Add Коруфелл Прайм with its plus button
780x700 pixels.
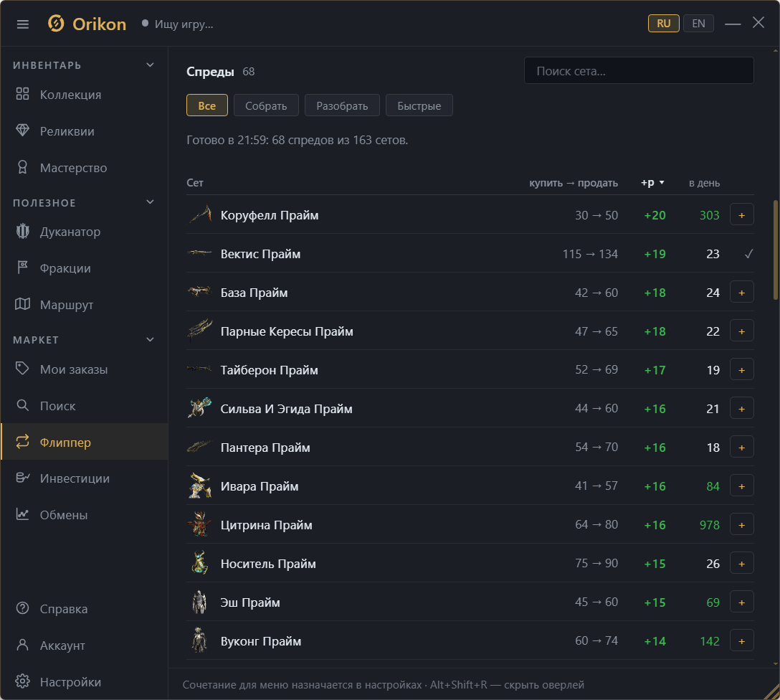(x=742, y=215)
